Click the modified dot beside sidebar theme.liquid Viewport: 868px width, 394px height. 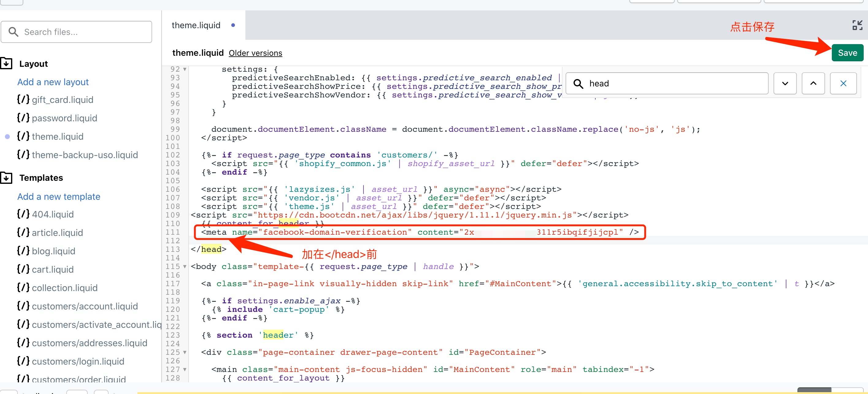tap(7, 136)
